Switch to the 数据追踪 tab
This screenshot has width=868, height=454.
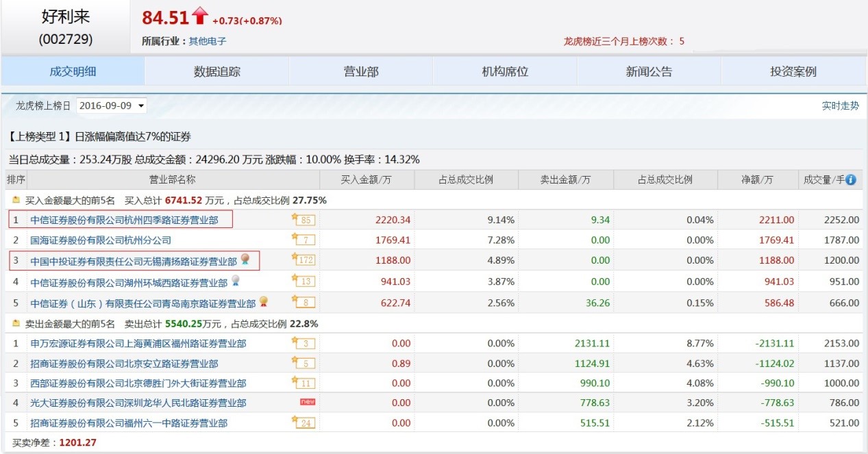(217, 71)
